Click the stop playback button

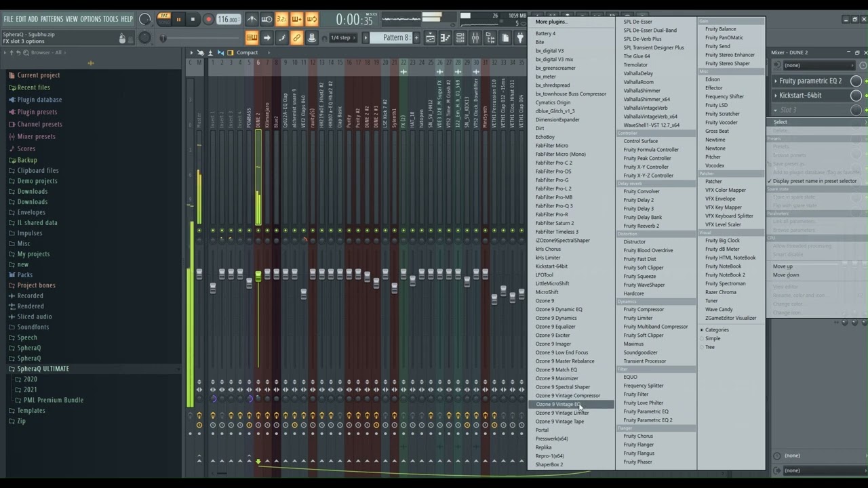coord(193,20)
